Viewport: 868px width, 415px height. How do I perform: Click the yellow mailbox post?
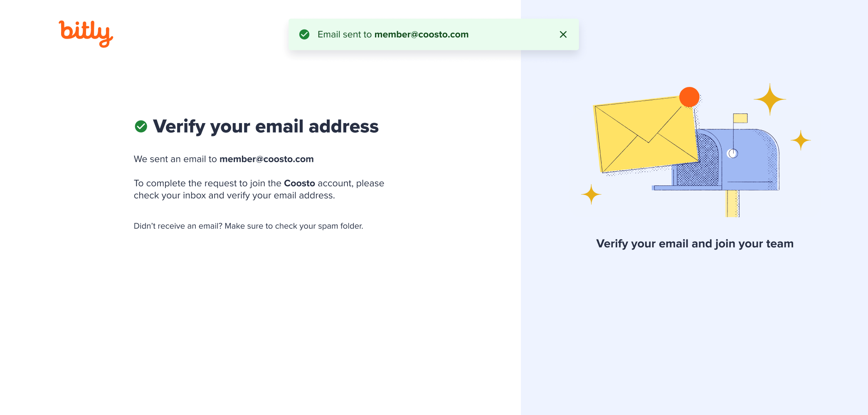coord(733,204)
